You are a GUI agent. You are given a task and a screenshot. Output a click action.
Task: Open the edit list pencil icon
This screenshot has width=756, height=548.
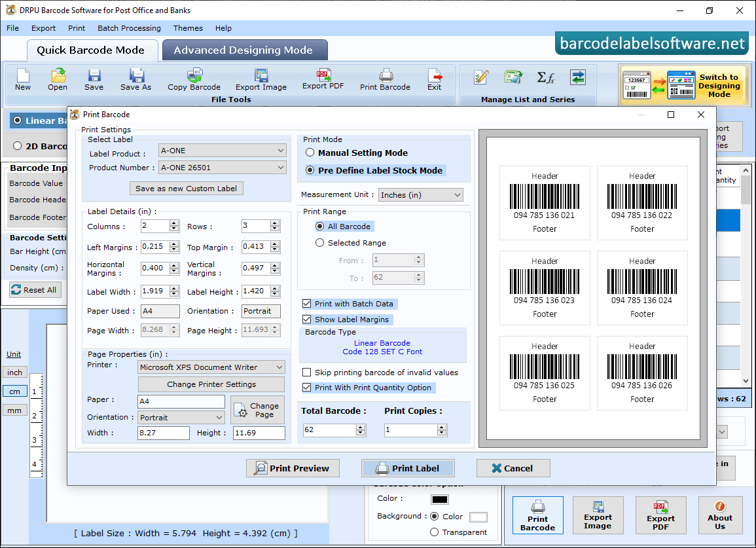[480, 77]
